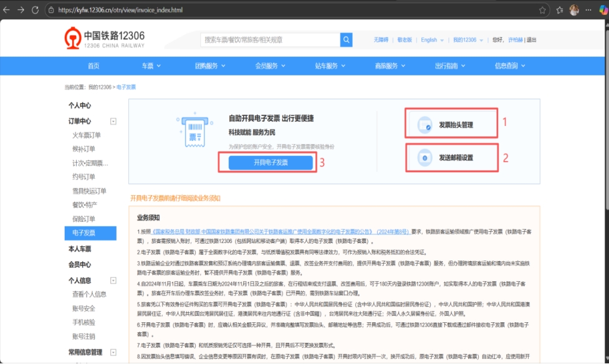Click the 发票抬头管理 icon
The width and height of the screenshot is (609, 364).
click(x=424, y=125)
